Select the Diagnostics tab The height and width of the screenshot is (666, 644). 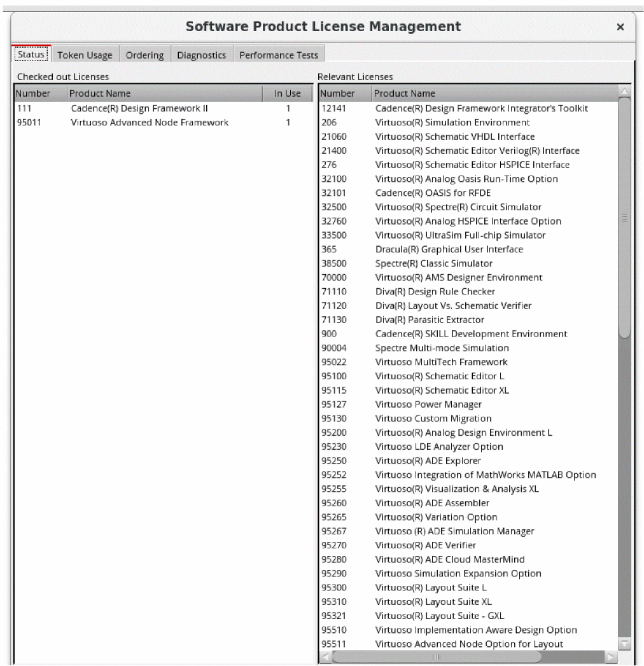pyautogui.click(x=201, y=55)
